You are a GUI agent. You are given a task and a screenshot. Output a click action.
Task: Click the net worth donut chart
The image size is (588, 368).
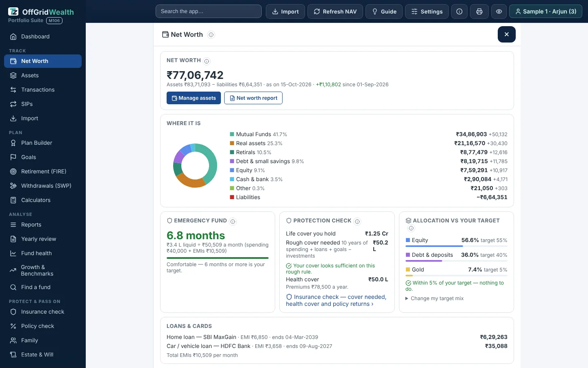[x=195, y=166]
